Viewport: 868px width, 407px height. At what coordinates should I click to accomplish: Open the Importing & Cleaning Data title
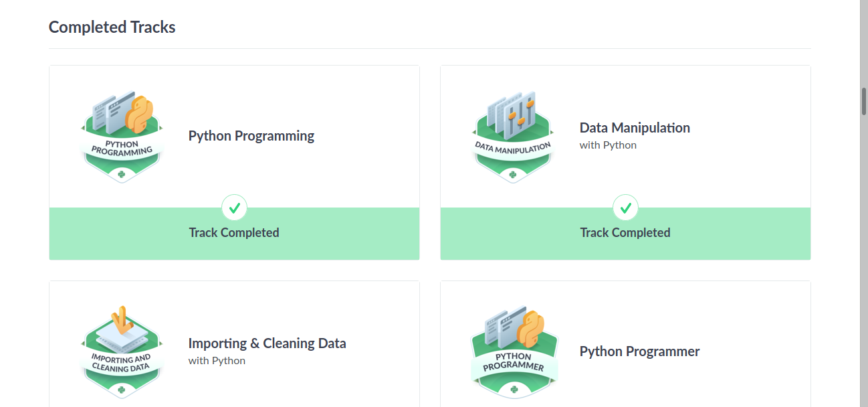267,343
